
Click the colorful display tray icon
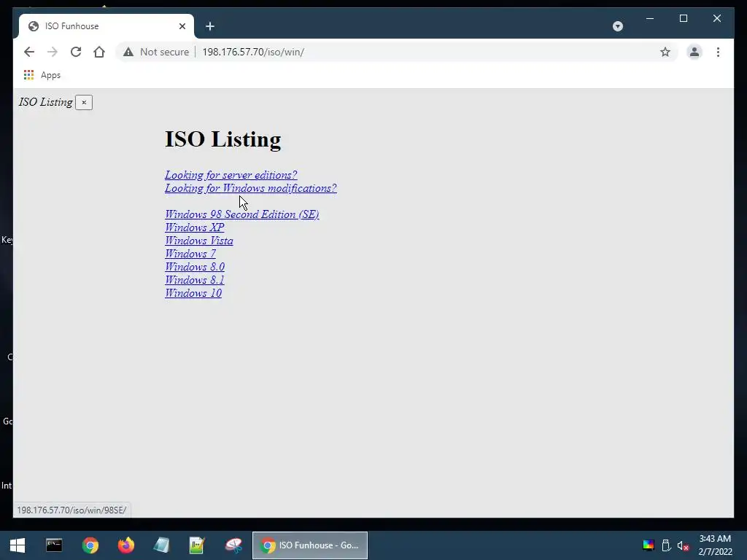pyautogui.click(x=649, y=545)
